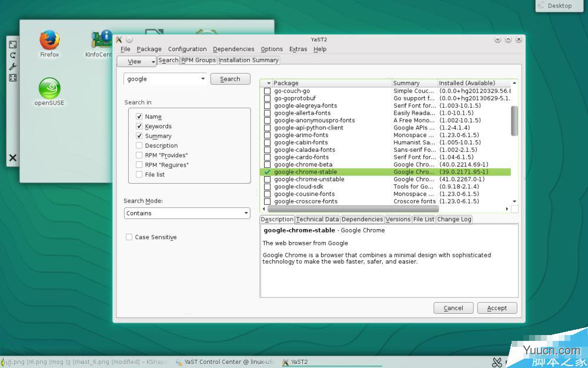Viewport: 588px width, 368px height.
Task: Expand the View dropdown button
Action: (x=136, y=61)
